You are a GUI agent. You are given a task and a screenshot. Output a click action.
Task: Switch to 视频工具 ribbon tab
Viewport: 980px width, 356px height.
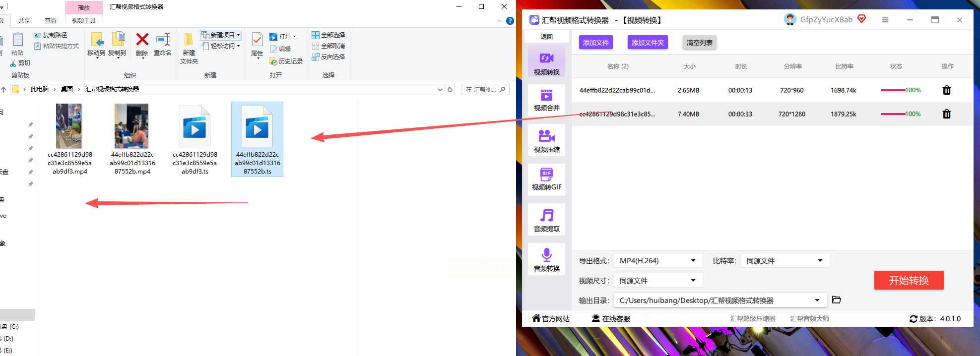[84, 21]
